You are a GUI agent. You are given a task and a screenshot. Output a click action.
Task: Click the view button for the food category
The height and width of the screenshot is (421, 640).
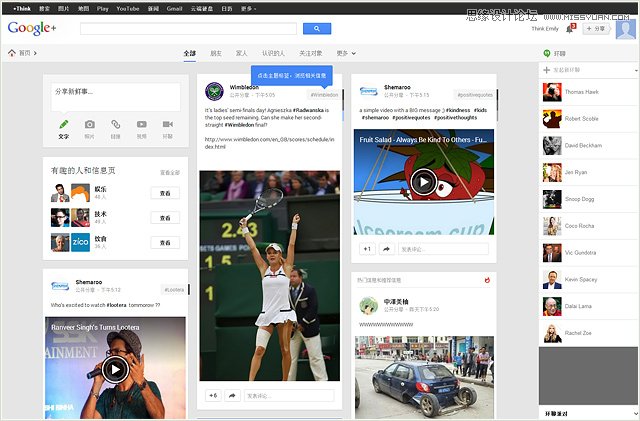click(x=165, y=242)
